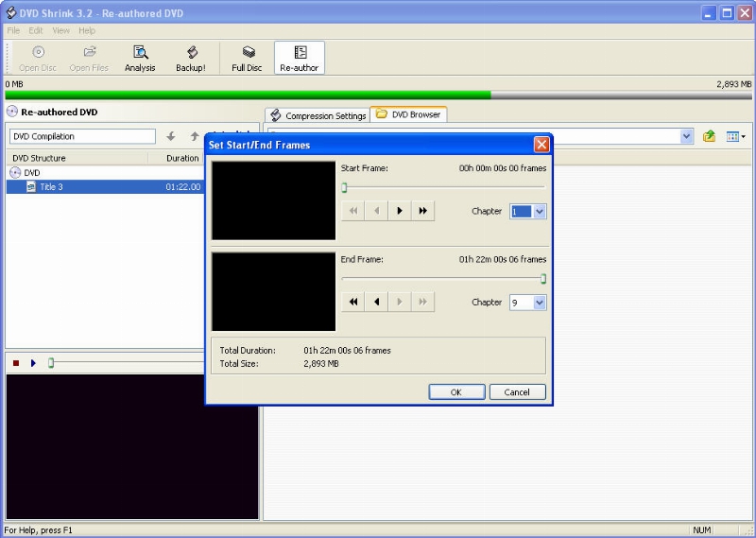This screenshot has height=538, width=756.
Task: Step start frame forward one frame
Action: pos(400,211)
